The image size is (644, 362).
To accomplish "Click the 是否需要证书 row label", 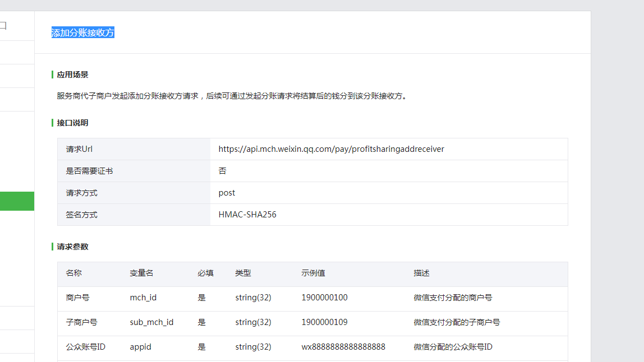I will click(89, 171).
